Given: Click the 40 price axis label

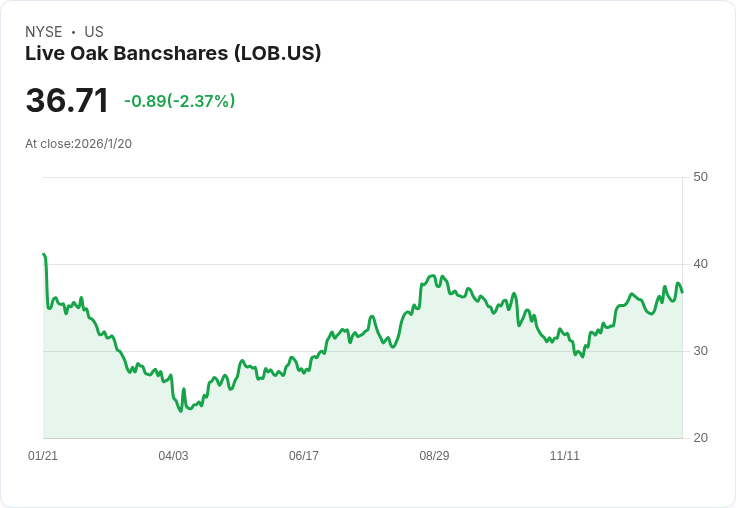Looking at the screenshot, I should (700, 264).
